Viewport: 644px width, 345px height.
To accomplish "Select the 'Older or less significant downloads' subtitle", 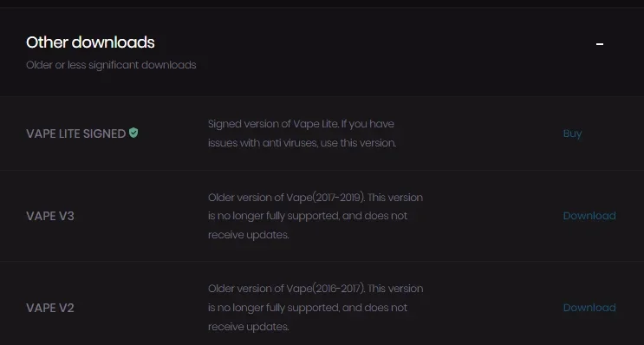I will pos(111,65).
